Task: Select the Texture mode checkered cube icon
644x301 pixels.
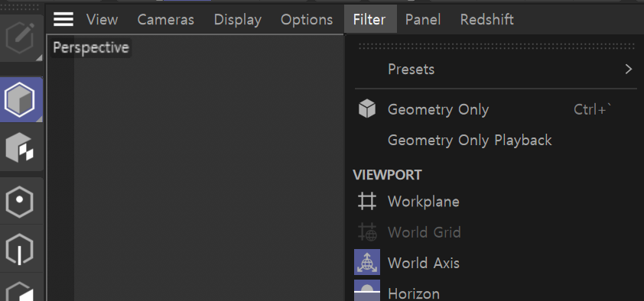Action: (20, 147)
